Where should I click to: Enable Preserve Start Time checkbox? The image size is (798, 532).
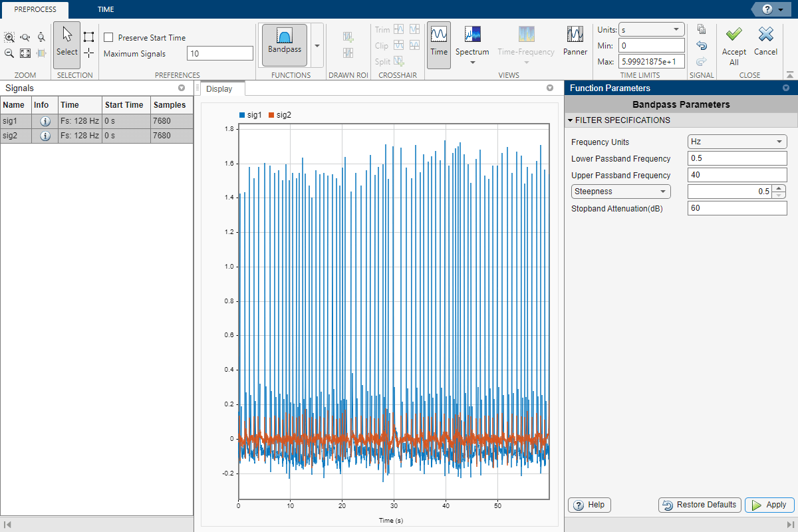coord(109,38)
